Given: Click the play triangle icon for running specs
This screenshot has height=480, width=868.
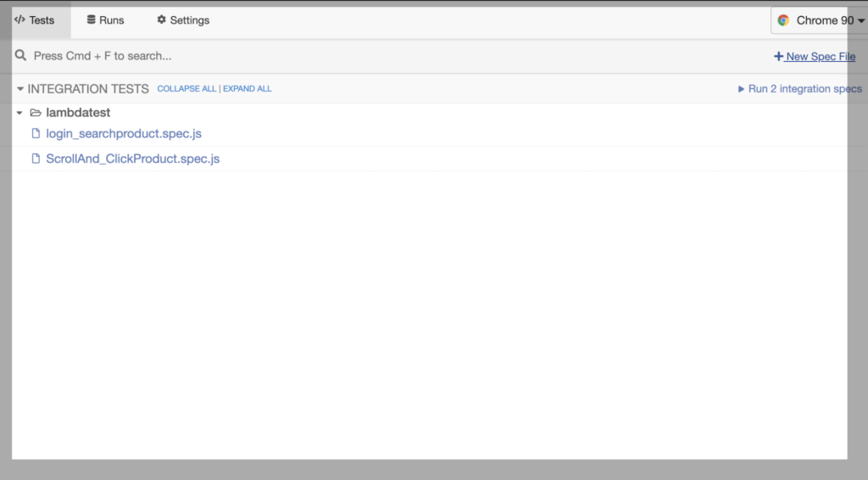Looking at the screenshot, I should [741, 88].
